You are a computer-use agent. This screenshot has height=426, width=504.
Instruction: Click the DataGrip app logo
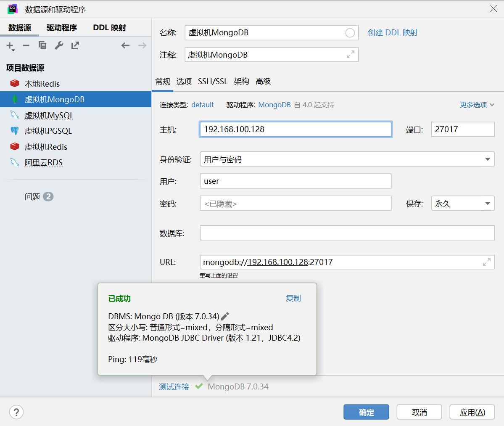(x=13, y=9)
